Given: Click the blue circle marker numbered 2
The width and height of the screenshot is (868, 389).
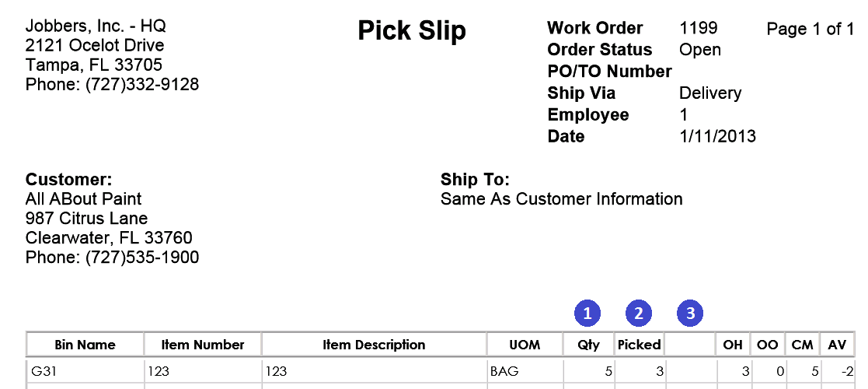Looking at the screenshot, I should [639, 314].
